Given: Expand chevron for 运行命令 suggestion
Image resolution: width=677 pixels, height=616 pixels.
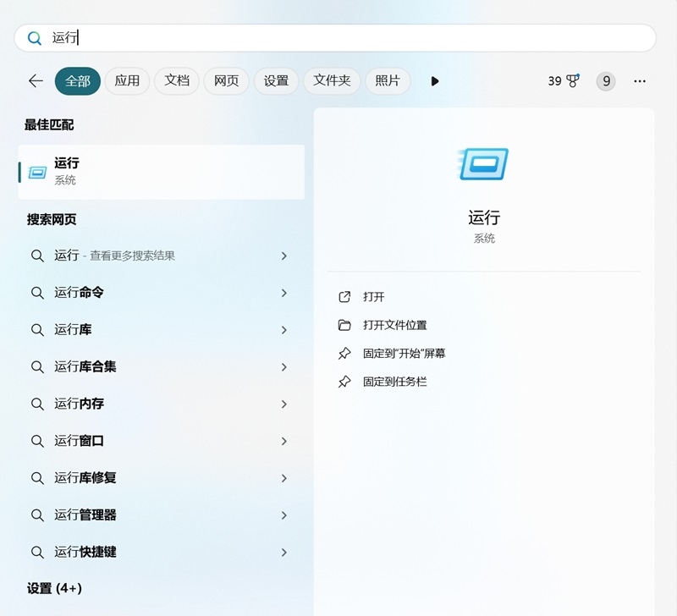Looking at the screenshot, I should click(283, 293).
